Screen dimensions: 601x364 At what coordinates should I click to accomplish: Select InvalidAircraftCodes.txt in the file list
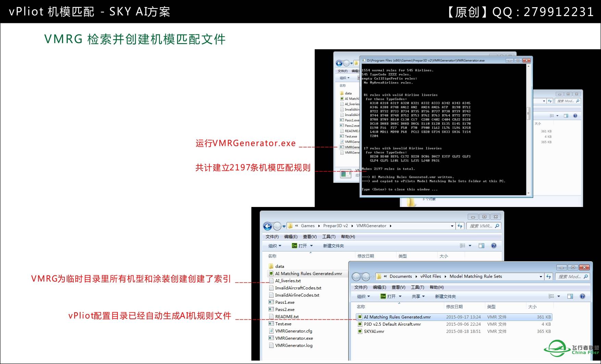pyautogui.click(x=298, y=288)
